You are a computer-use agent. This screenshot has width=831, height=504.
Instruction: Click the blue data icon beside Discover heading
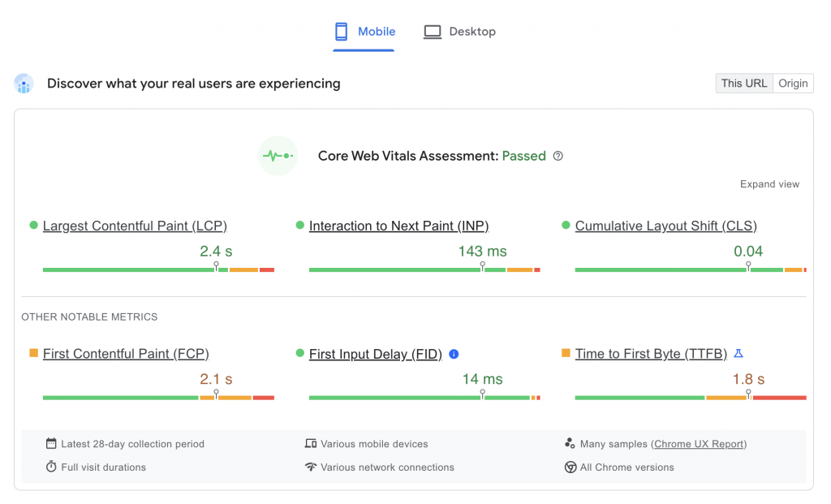click(x=24, y=84)
